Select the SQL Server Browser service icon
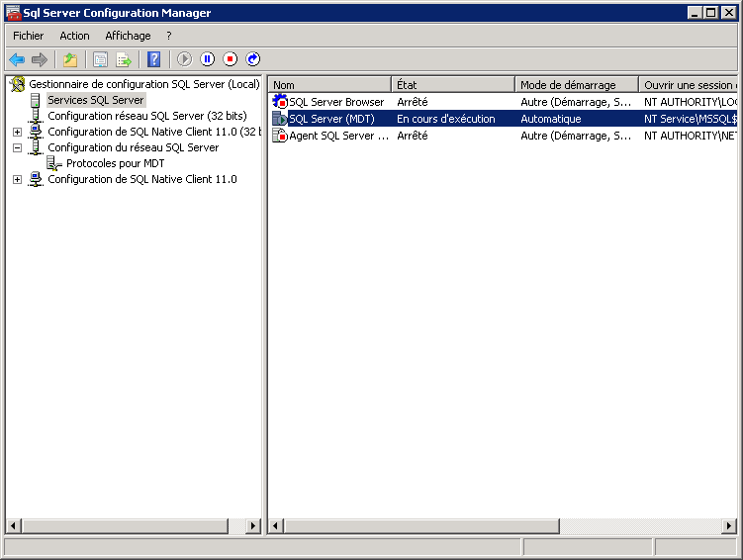 point(280,102)
